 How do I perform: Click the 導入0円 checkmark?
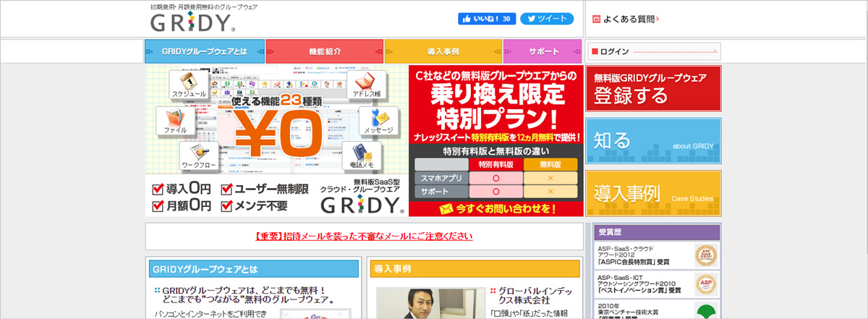tap(157, 190)
